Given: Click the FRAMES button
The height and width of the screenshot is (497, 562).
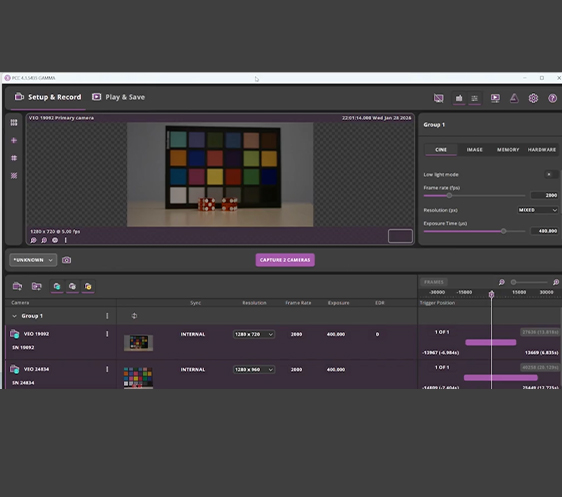Looking at the screenshot, I should 434,282.
